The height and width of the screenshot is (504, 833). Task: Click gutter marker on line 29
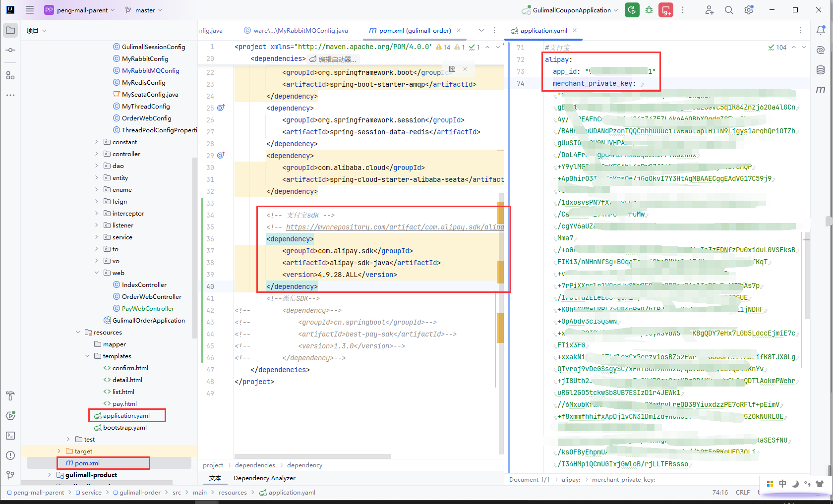tap(221, 155)
